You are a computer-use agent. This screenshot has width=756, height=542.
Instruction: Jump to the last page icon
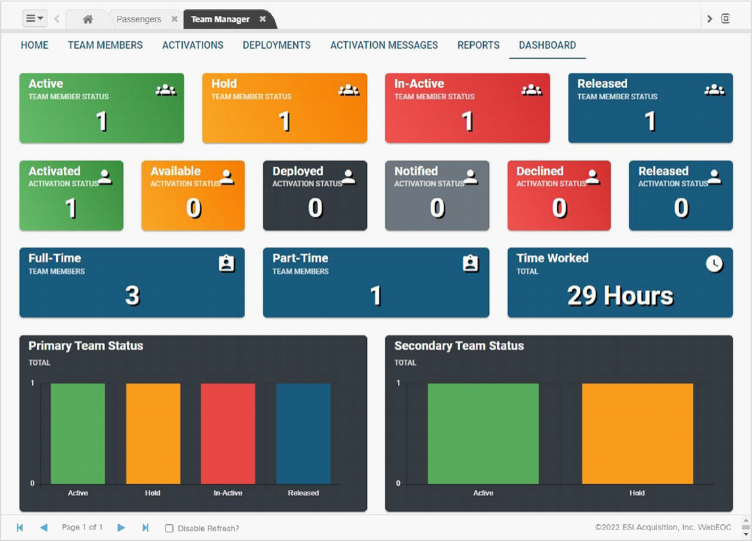[145, 528]
